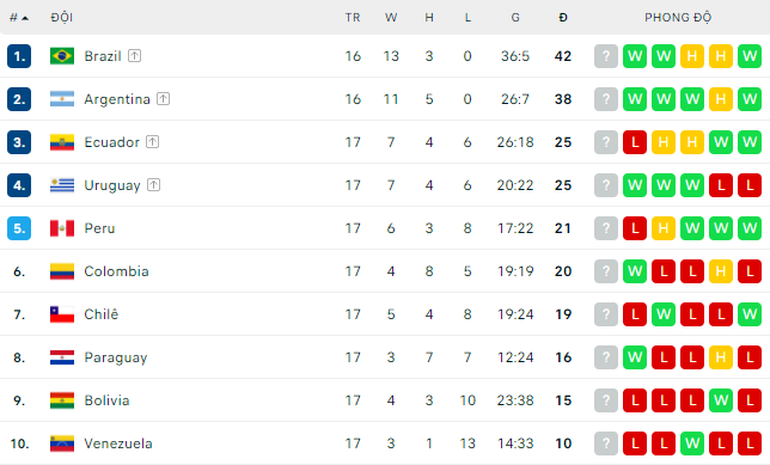Click Bolivia's green W form badge
Screen dimensions: 770x465
click(721, 400)
